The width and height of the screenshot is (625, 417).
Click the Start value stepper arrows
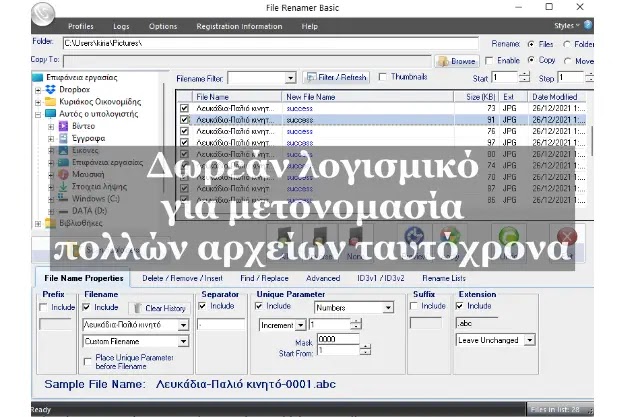525,77
